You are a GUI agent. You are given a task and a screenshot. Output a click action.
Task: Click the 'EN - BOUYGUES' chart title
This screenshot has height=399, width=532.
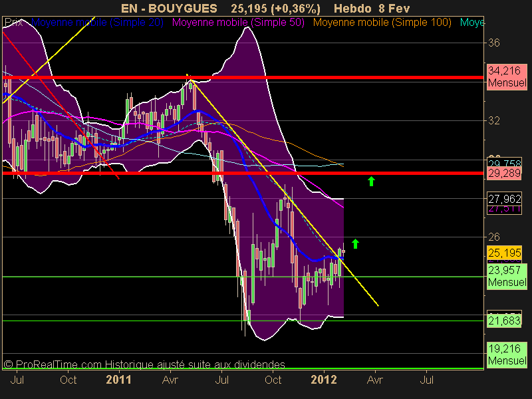click(169, 8)
